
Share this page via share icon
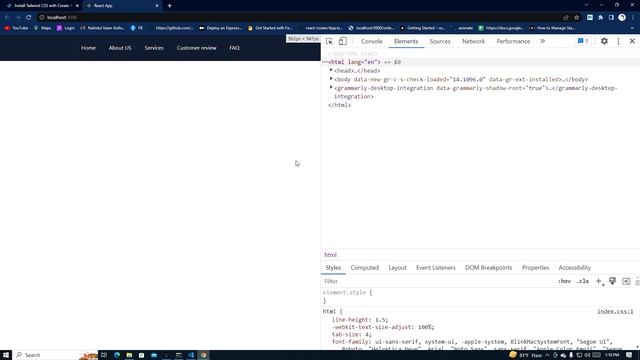pyautogui.click(x=566, y=18)
